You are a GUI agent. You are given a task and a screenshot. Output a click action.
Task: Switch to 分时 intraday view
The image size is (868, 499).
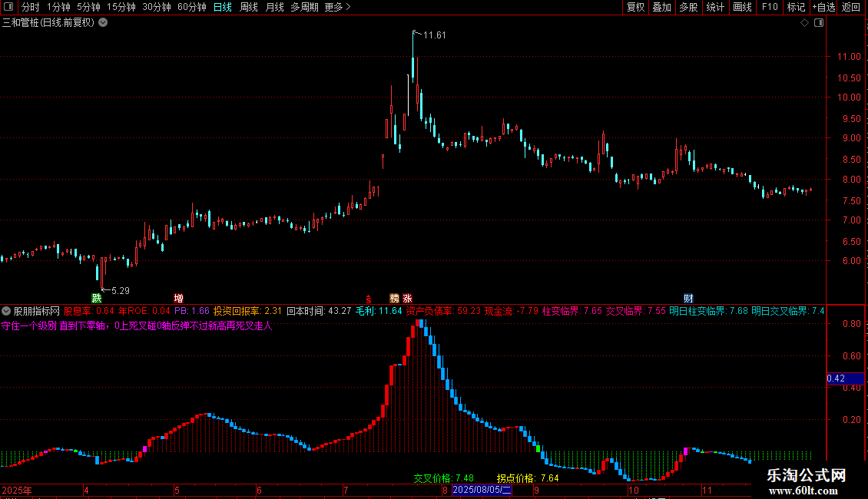tap(31, 7)
